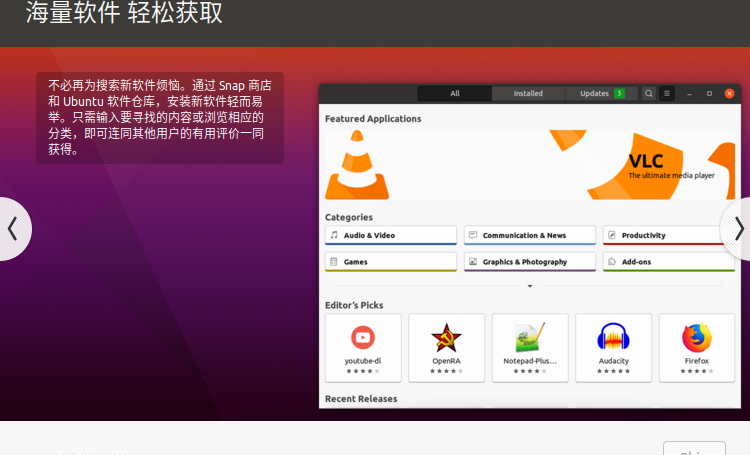This screenshot has height=455, width=750.
Task: Select the Notepad-Plus app icon
Action: tap(529, 337)
